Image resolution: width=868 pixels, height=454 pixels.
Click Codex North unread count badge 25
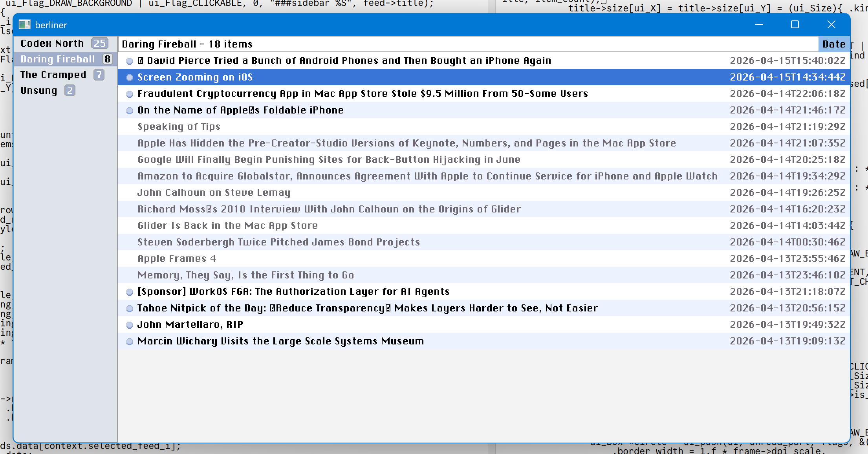pyautogui.click(x=99, y=43)
